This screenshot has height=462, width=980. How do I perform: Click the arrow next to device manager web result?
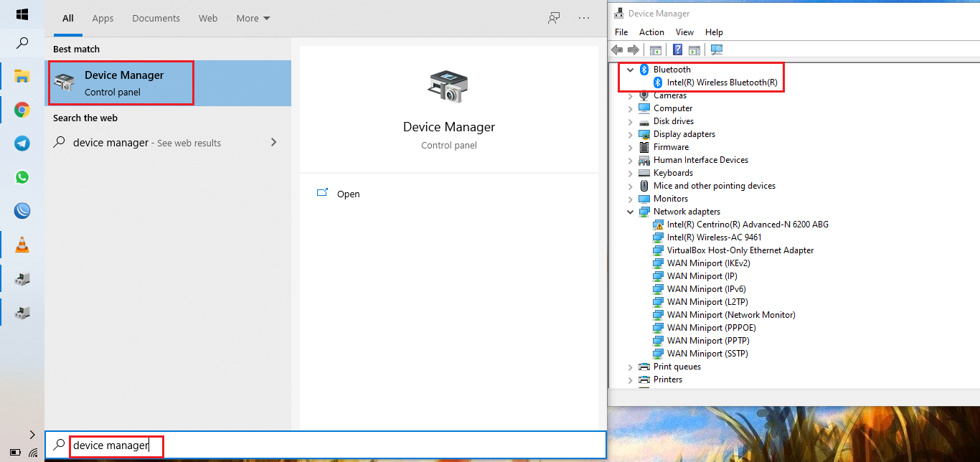point(273,142)
